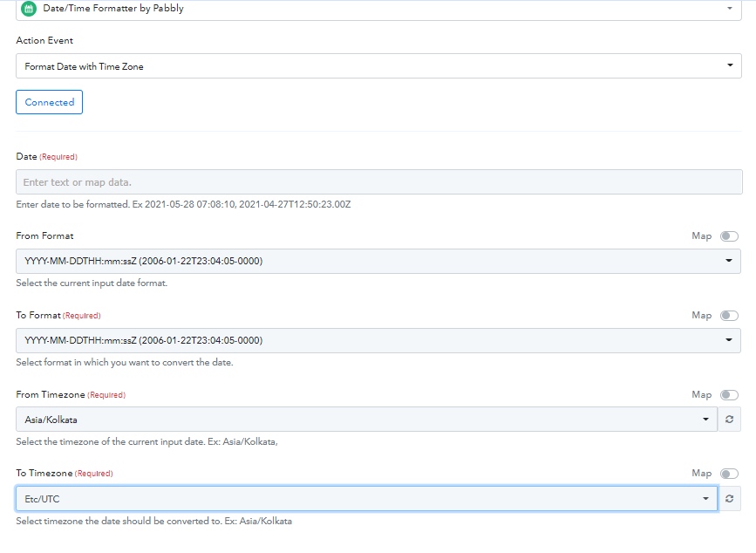Click the From Format label
756x553 pixels.
44,236
